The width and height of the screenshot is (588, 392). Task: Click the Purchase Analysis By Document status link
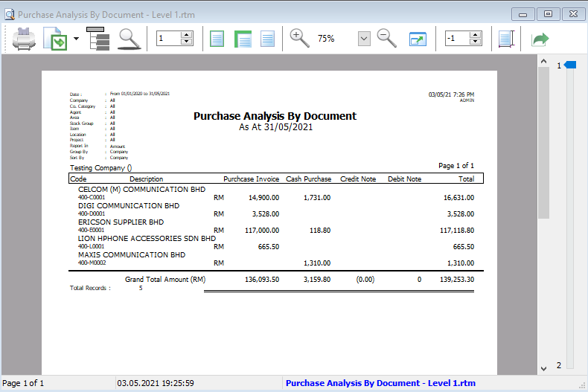380,383
